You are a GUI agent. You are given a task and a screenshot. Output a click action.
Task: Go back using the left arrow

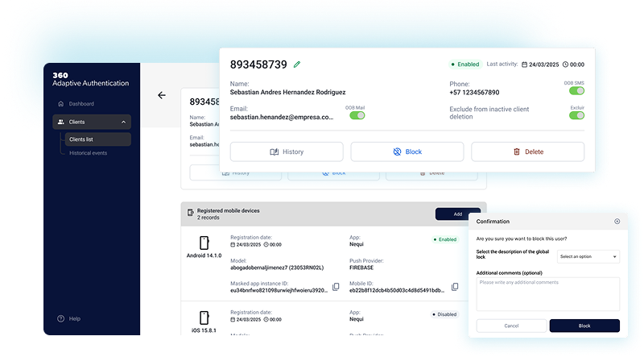162,95
